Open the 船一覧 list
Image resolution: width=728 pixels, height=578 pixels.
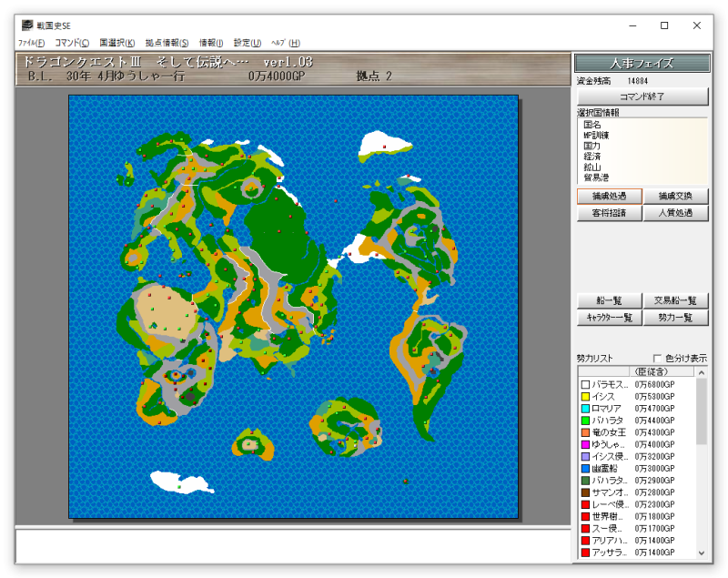(610, 301)
